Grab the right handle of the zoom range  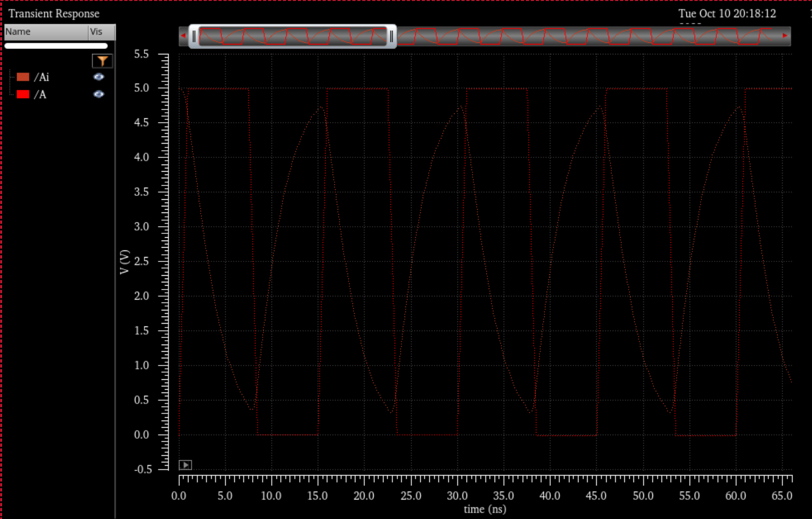pos(391,36)
